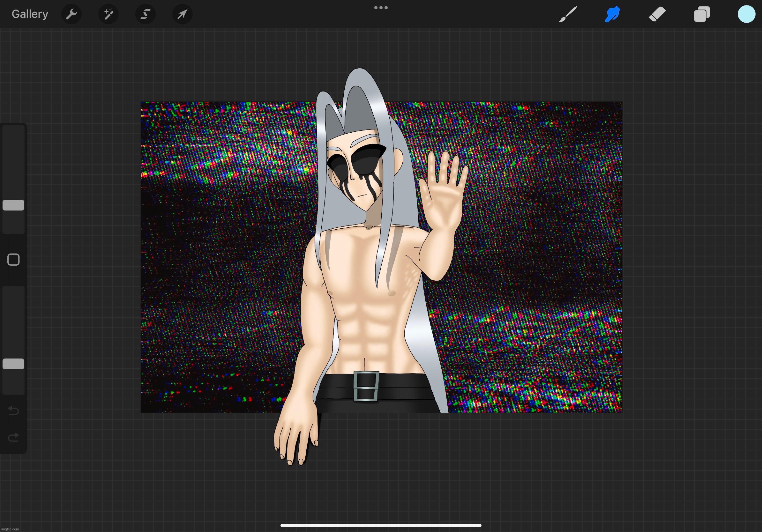The height and width of the screenshot is (532, 762).
Task: Tap the three-dot menu at top
Action: 381,8
